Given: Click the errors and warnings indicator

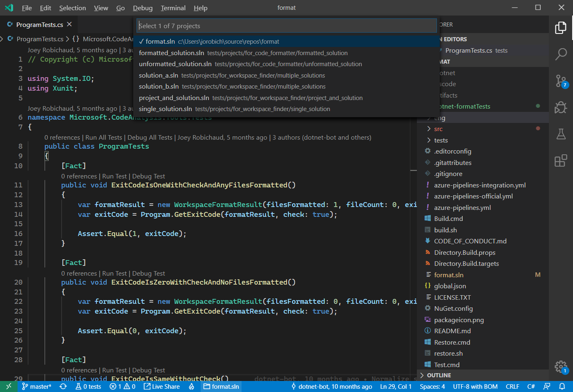Looking at the screenshot, I should tap(122, 386).
